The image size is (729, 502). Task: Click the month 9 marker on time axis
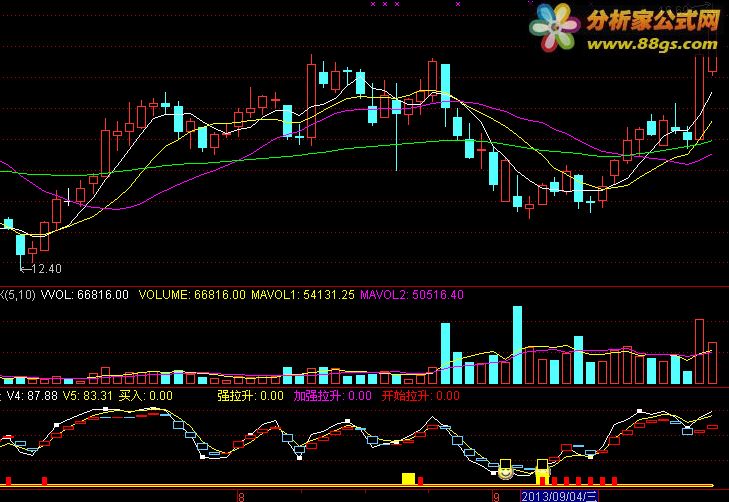pyautogui.click(x=496, y=497)
